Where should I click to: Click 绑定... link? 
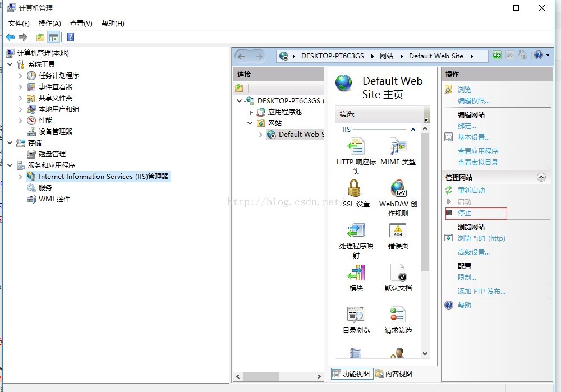coord(467,126)
